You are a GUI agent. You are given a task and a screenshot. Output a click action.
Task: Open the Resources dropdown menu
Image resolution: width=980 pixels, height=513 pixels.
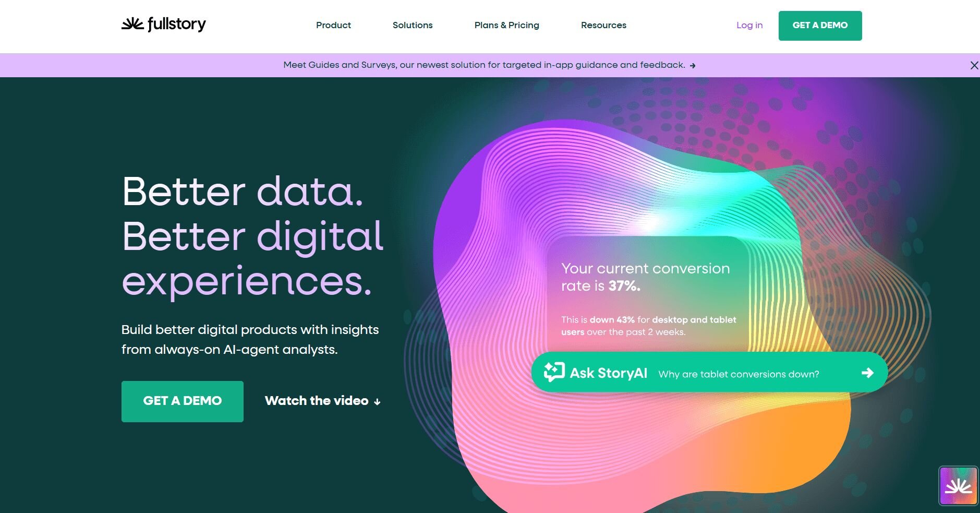(x=603, y=25)
